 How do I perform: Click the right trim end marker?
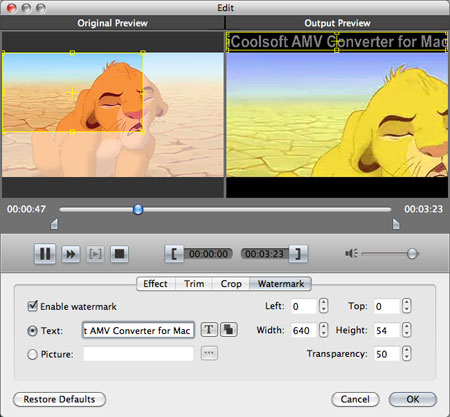coord(396,224)
